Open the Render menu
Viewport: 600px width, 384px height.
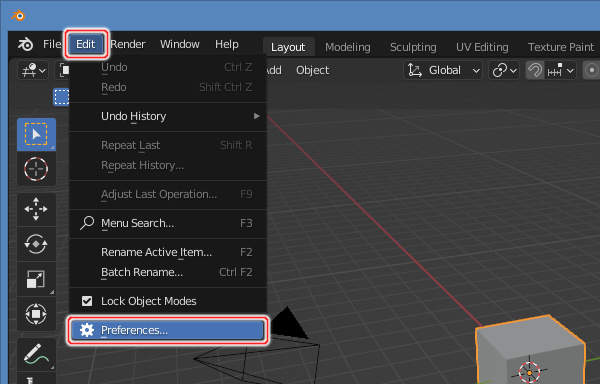pos(128,44)
